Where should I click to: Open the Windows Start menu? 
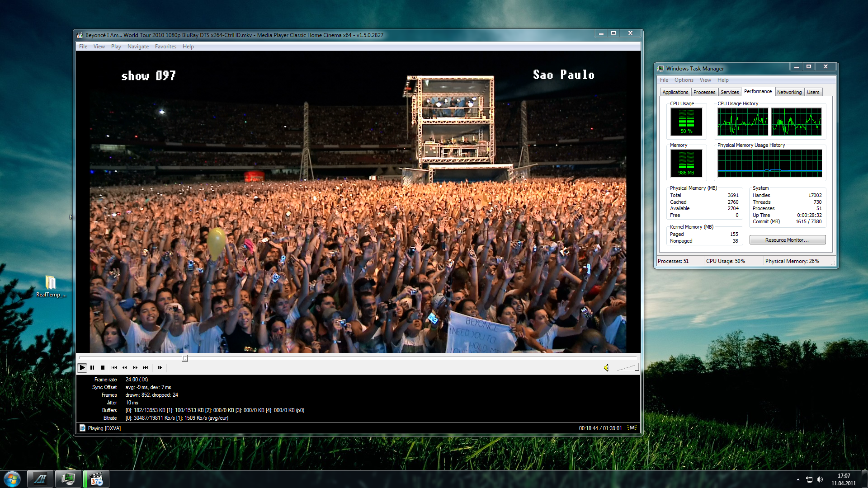(x=12, y=479)
